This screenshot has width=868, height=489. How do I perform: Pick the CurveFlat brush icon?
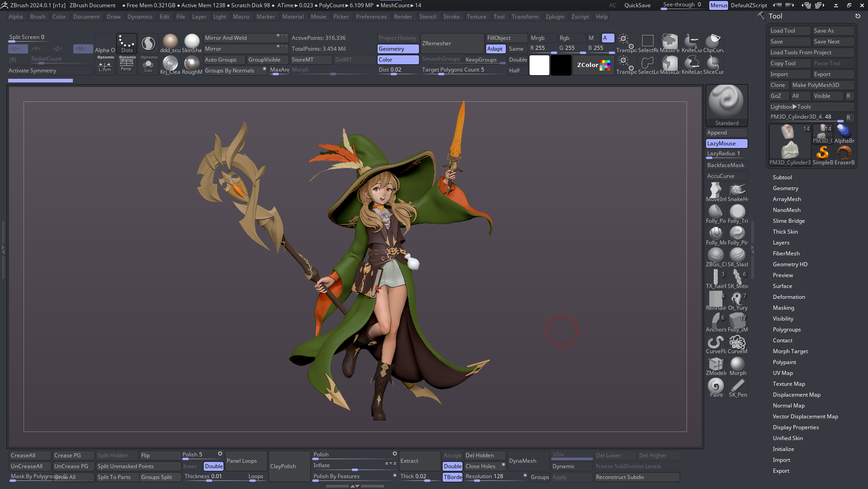pyautogui.click(x=715, y=343)
